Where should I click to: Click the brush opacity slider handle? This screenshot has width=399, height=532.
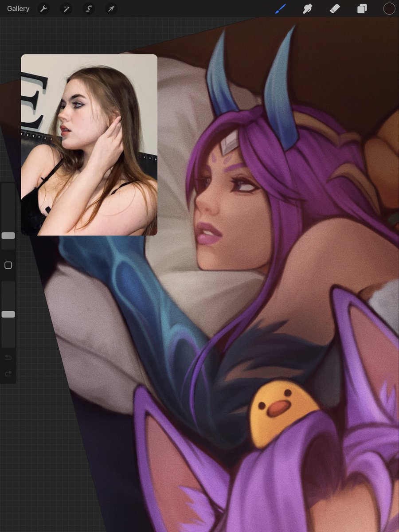[8, 314]
